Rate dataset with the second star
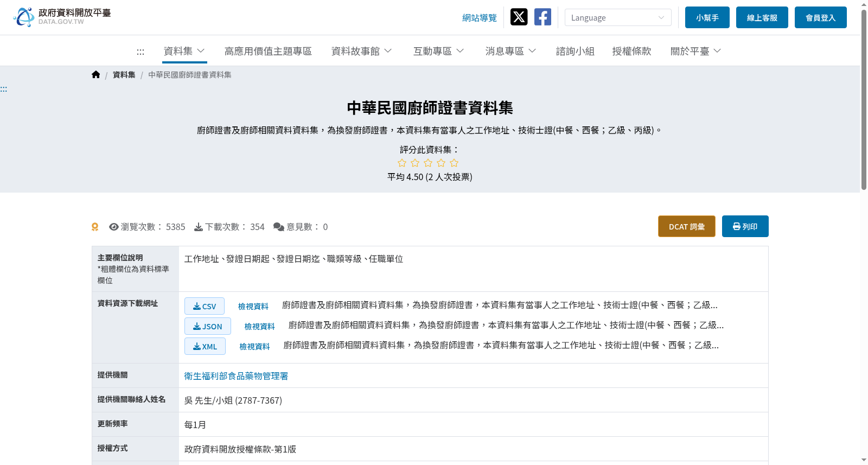868x465 pixels. coord(415,163)
